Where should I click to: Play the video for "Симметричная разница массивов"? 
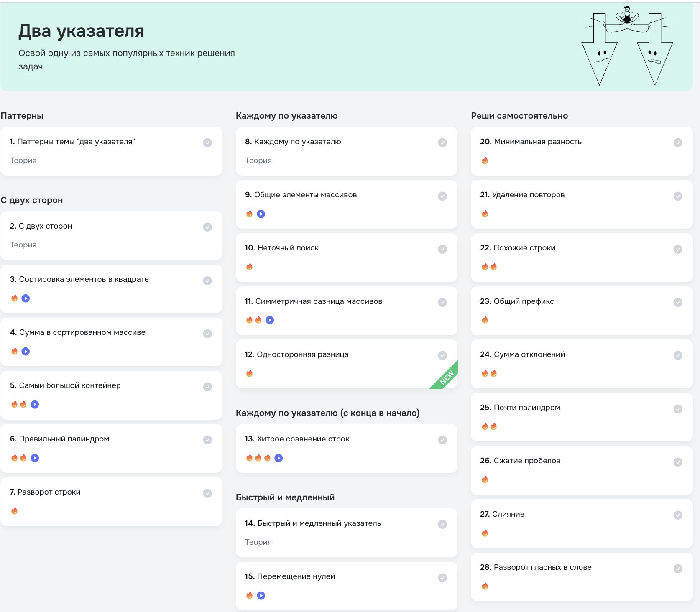click(270, 320)
